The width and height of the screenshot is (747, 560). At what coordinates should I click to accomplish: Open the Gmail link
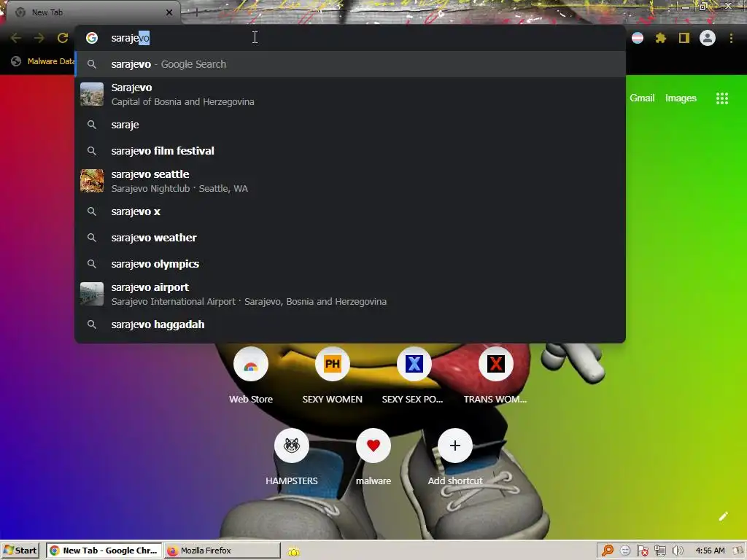[x=642, y=98]
